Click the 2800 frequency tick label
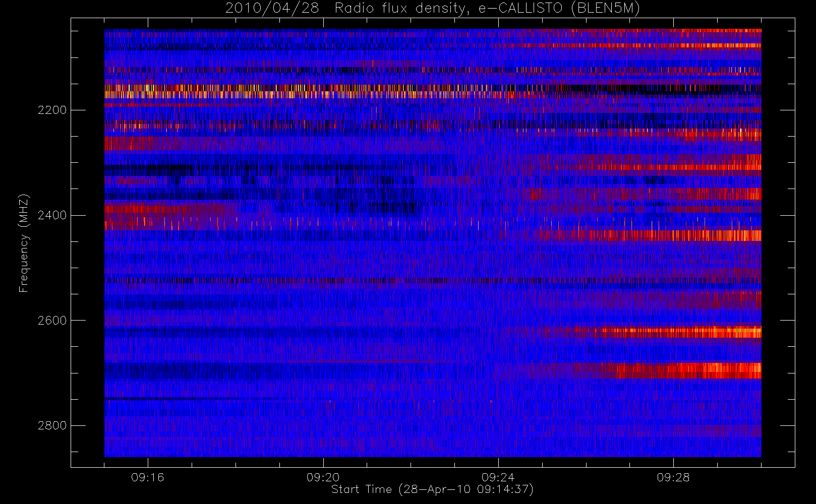This screenshot has height=504, width=816. pos(52,426)
